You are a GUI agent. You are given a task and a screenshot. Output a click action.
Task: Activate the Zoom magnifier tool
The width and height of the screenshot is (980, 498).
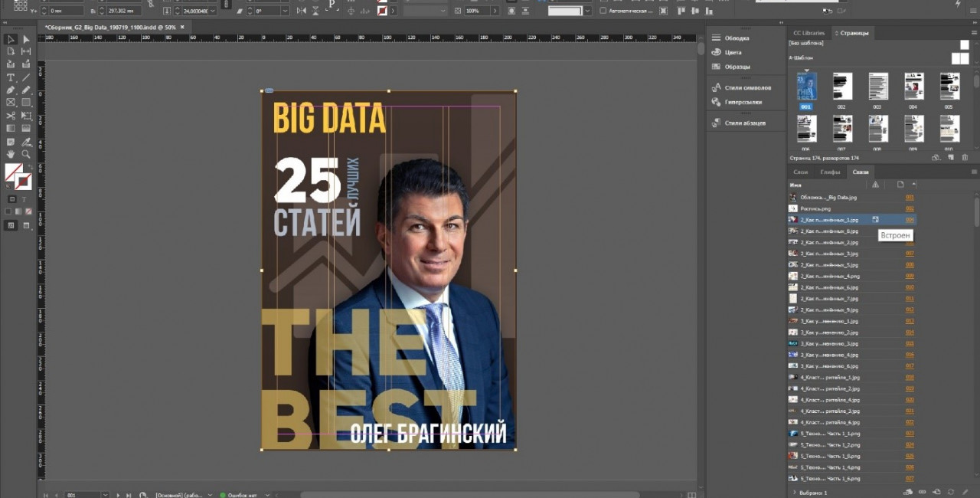(x=26, y=154)
